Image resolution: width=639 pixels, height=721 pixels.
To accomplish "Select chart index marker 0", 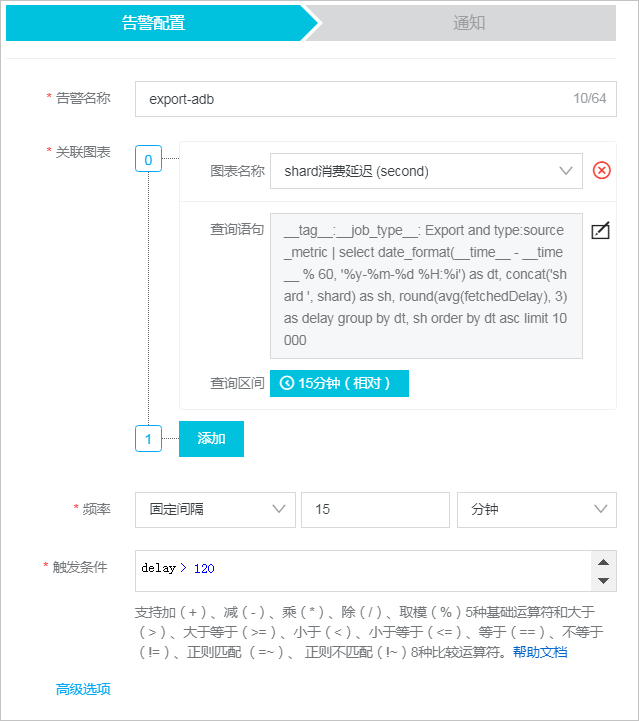I will click(148, 159).
